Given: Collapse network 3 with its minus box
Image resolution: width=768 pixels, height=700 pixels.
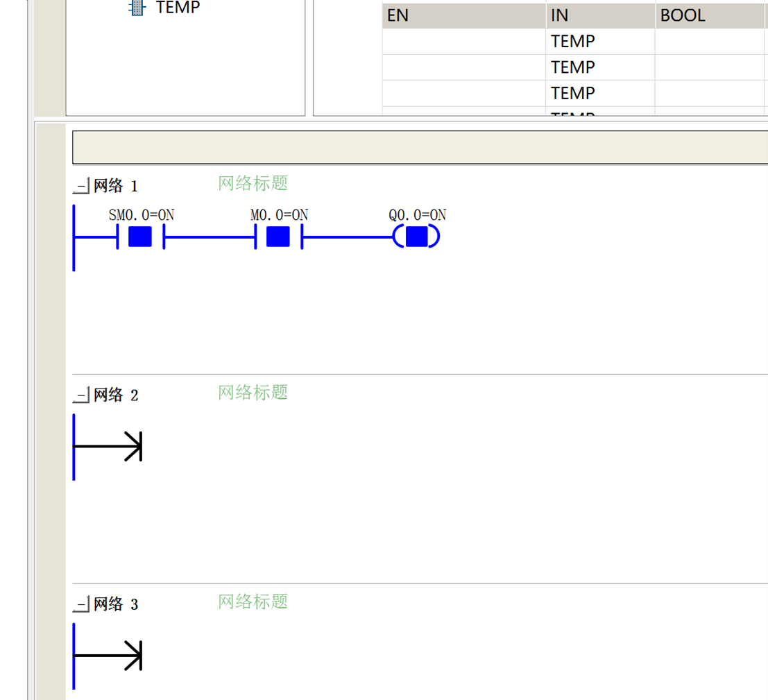Looking at the screenshot, I should click(82, 604).
